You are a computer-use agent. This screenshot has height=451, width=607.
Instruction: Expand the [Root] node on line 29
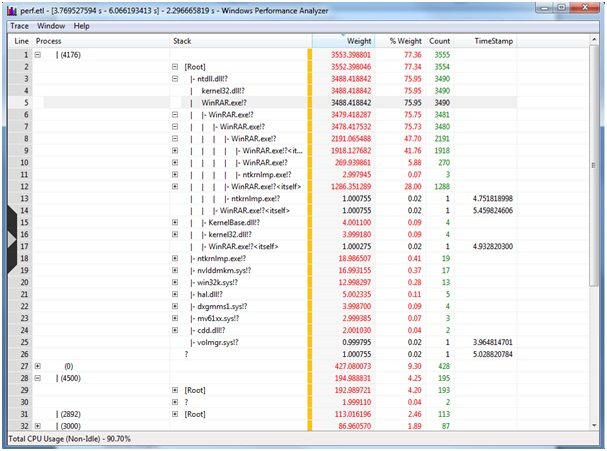point(175,390)
